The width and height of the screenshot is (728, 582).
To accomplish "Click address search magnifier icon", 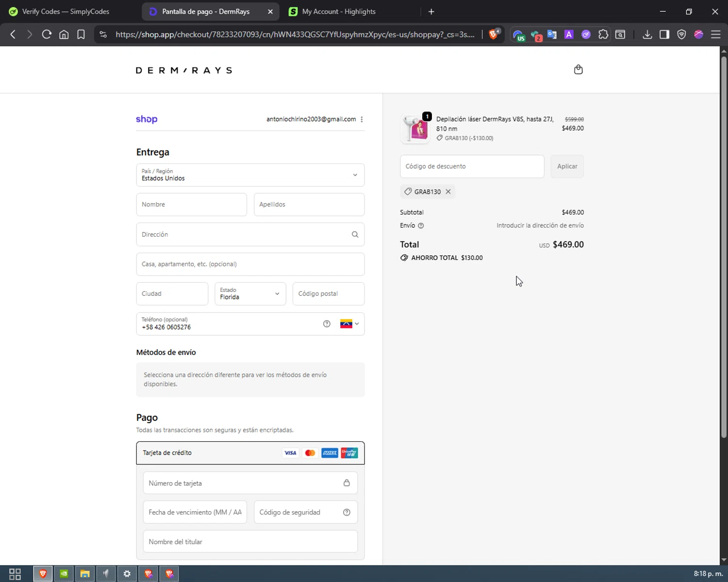I will 355,234.
